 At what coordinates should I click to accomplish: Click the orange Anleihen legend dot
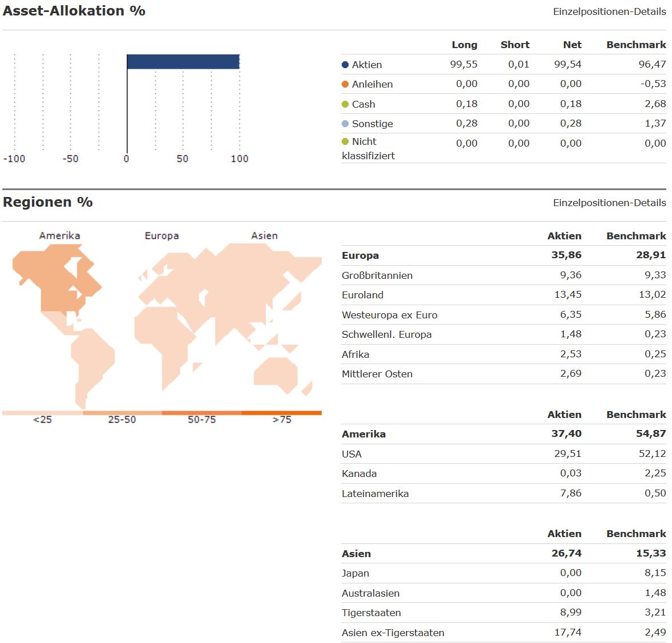[x=345, y=84]
